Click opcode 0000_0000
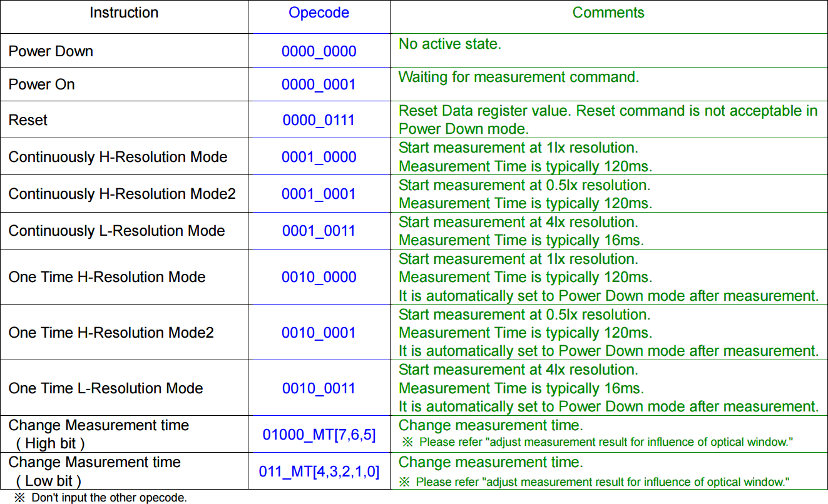828x504 pixels. pyautogui.click(x=319, y=52)
